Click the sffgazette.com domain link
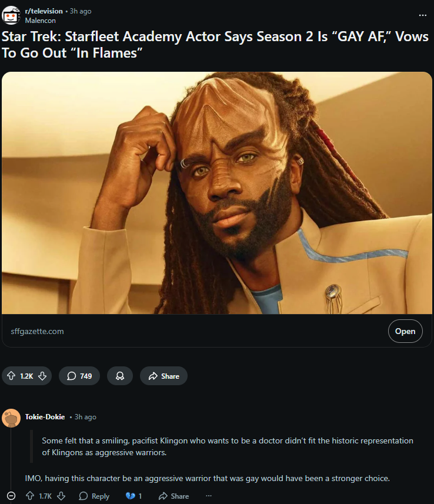Image resolution: width=434 pixels, height=504 pixels. tap(37, 331)
